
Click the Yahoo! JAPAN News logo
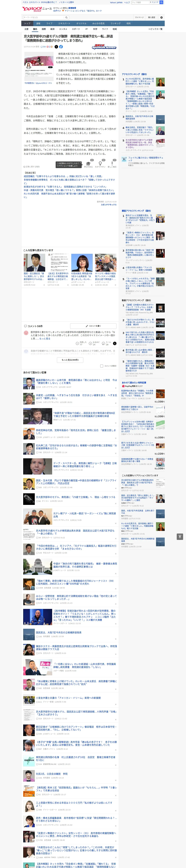37,9
